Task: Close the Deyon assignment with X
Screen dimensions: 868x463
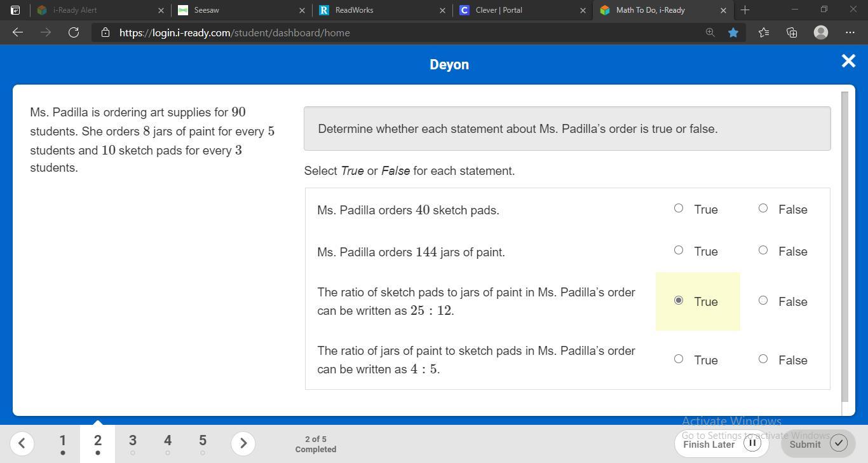Action: pos(848,61)
